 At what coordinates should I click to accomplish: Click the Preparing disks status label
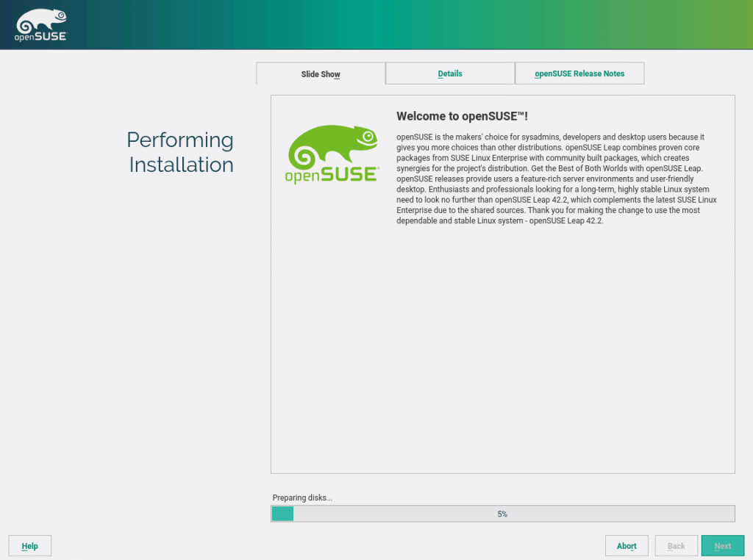(302, 498)
